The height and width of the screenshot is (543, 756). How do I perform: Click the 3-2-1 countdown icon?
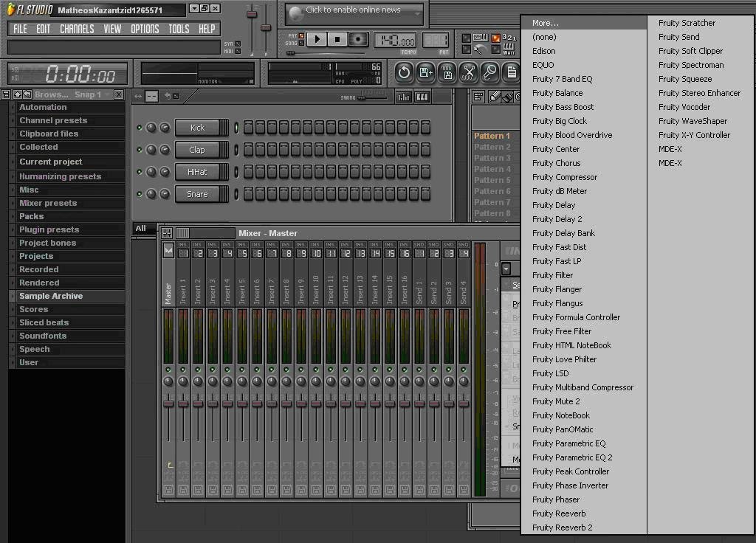(509, 38)
